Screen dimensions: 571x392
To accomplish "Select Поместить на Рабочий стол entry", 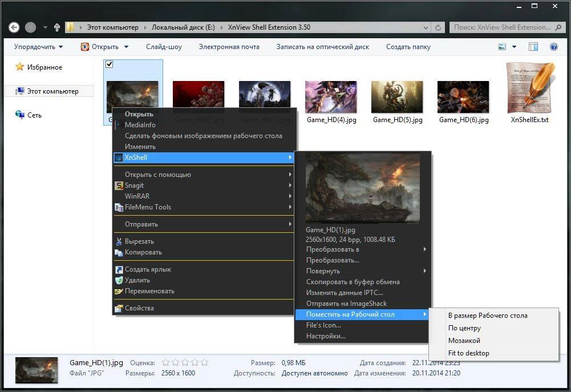I will click(363, 314).
